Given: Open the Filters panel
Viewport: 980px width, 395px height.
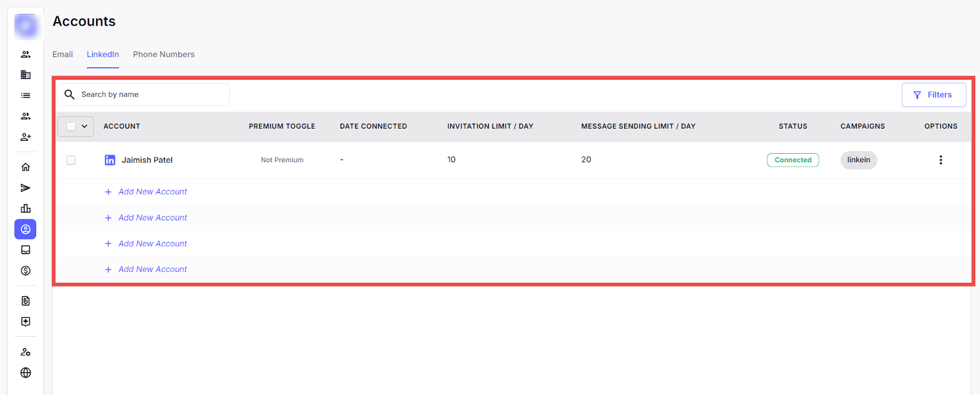Looking at the screenshot, I should pyautogui.click(x=933, y=95).
